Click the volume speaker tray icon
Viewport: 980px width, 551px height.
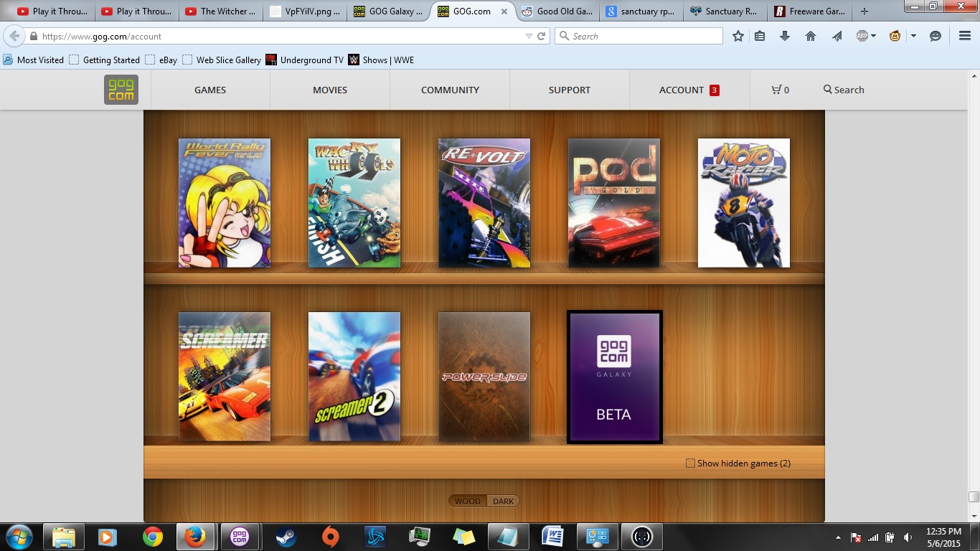908,537
